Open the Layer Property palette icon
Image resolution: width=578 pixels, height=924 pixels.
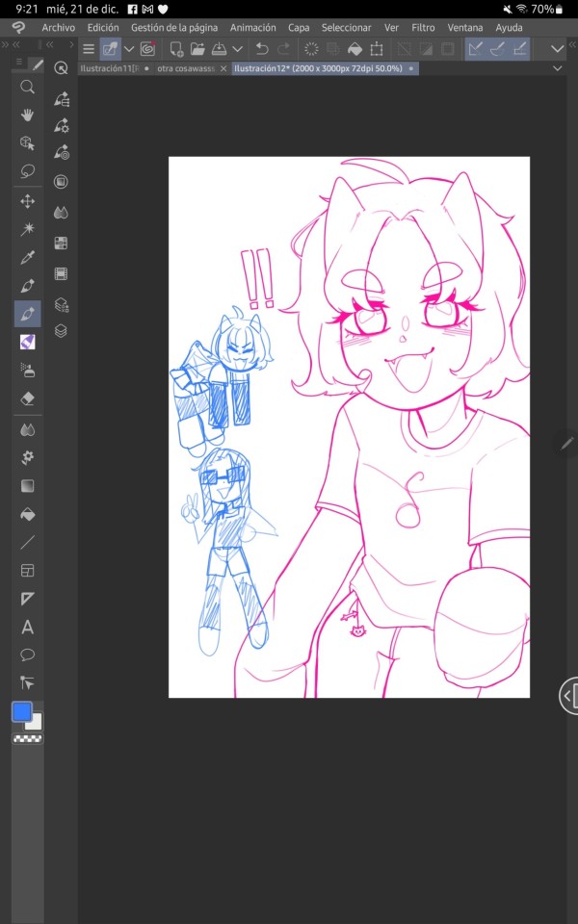pos(62,305)
